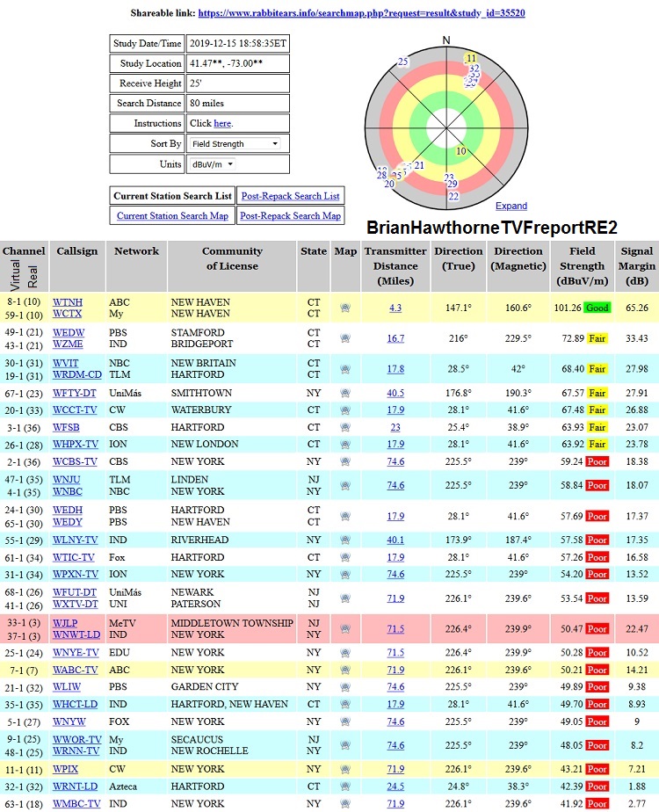Expand the radar signal plot
659x812 pixels.
tap(511, 206)
